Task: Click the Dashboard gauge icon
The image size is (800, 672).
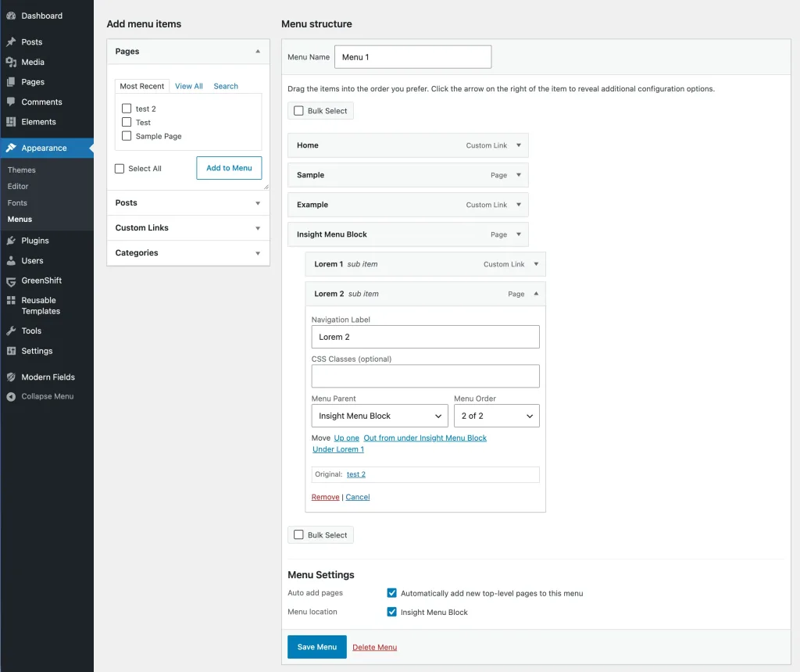Action: point(11,16)
